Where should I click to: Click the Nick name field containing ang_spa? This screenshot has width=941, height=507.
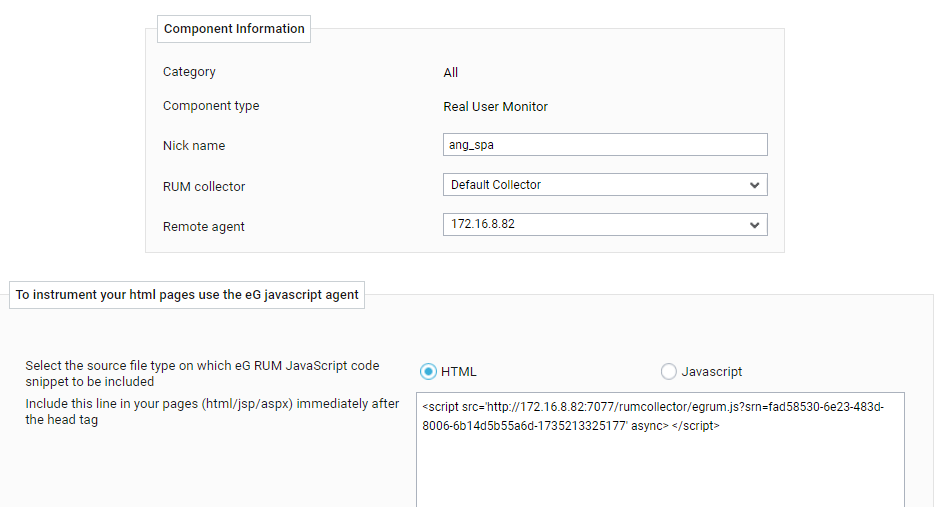click(605, 145)
